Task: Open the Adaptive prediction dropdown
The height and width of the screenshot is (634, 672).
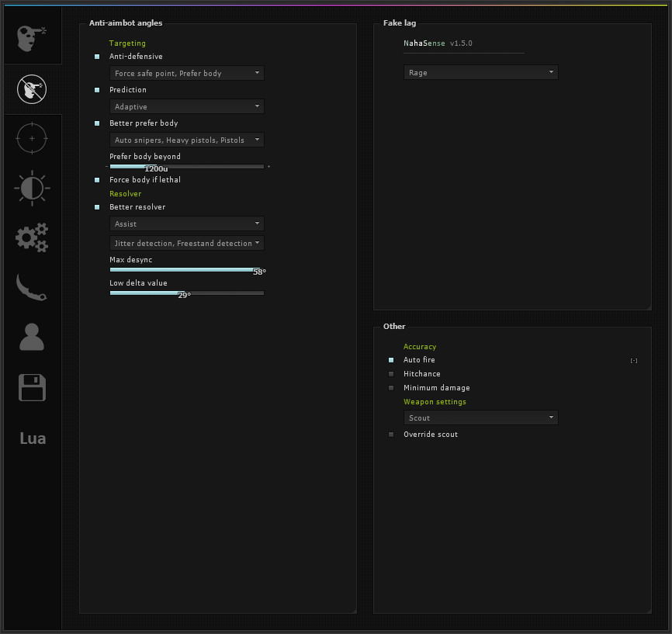Action: coord(187,106)
